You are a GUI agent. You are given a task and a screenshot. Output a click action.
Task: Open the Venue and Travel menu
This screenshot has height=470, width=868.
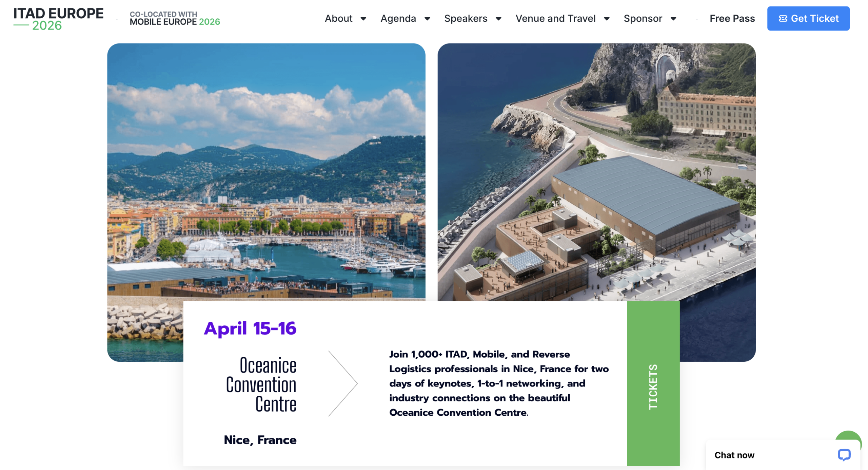pyautogui.click(x=555, y=19)
